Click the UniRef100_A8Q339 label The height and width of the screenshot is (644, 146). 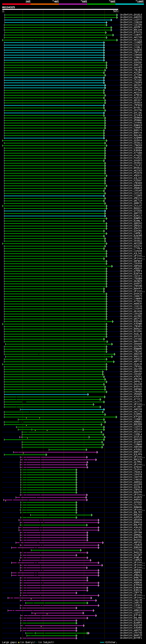[131, 354]
